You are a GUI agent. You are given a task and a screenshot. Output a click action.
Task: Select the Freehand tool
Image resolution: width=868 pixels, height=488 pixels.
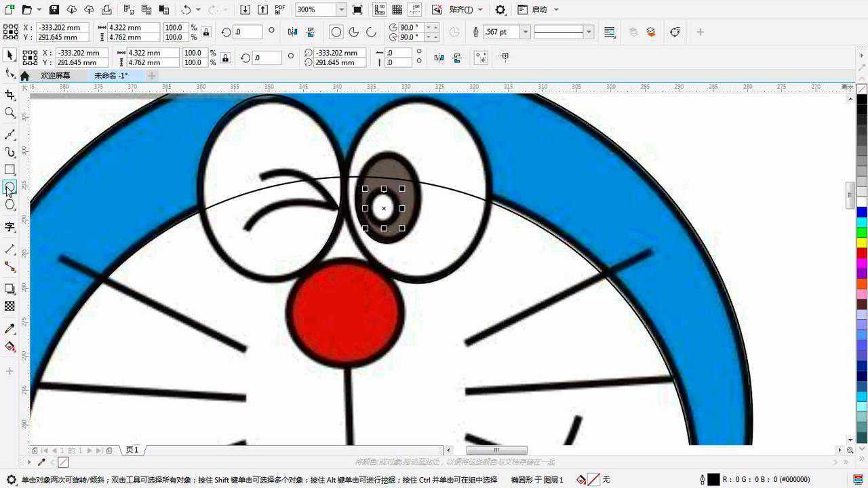(9, 135)
